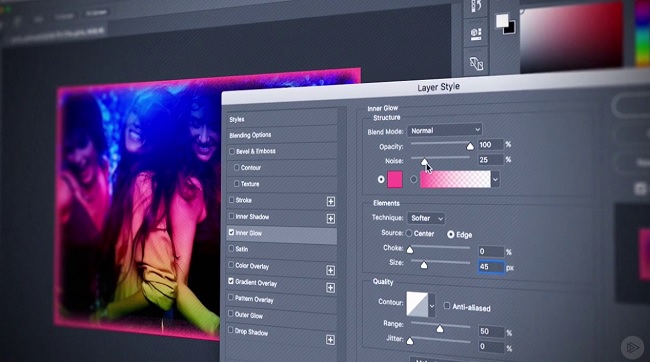This screenshot has height=362, width=650.
Task: Click the Range value field showing 50
Action: (x=492, y=331)
